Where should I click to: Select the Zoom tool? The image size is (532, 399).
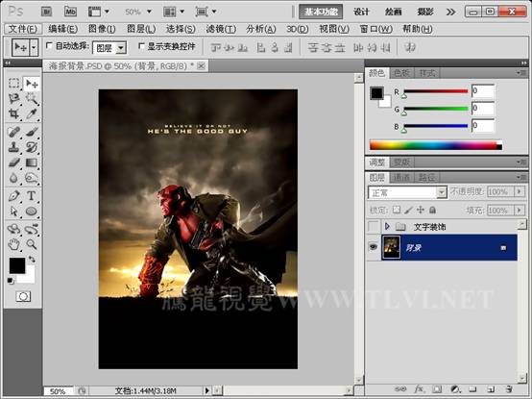(32, 244)
